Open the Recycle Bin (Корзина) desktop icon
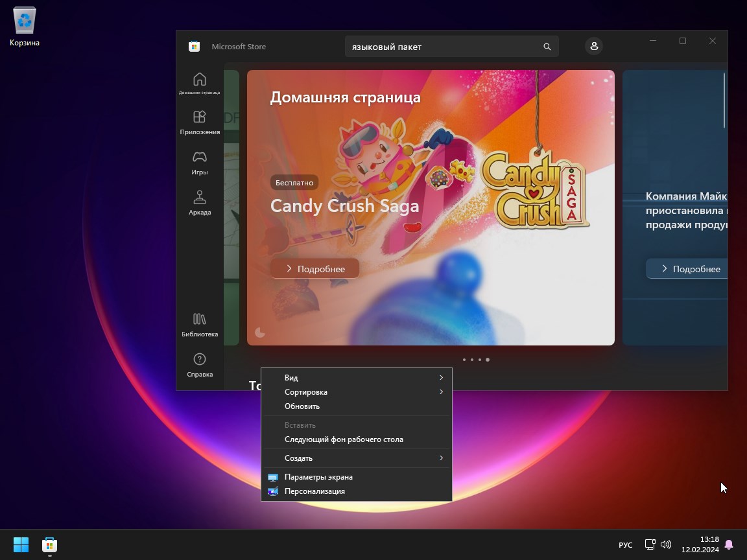The image size is (747, 560). point(24,27)
